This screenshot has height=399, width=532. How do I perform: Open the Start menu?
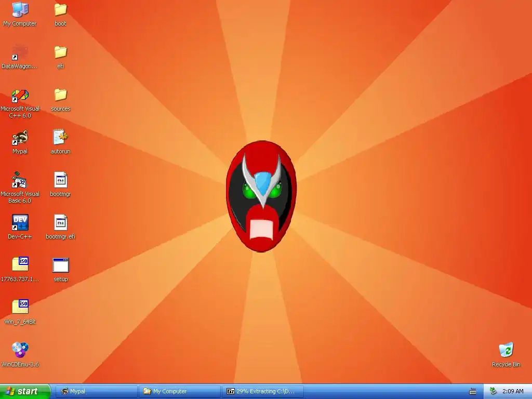(25, 392)
